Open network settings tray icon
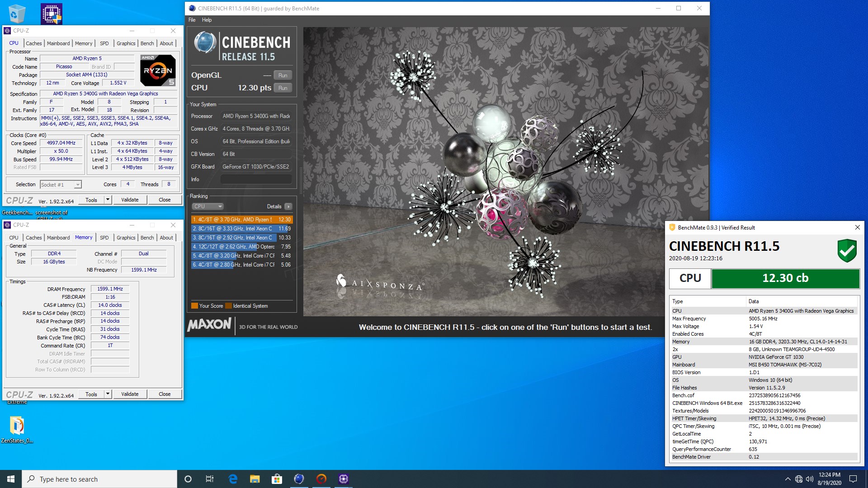Screen dimensions: 868x488 tap(799, 479)
